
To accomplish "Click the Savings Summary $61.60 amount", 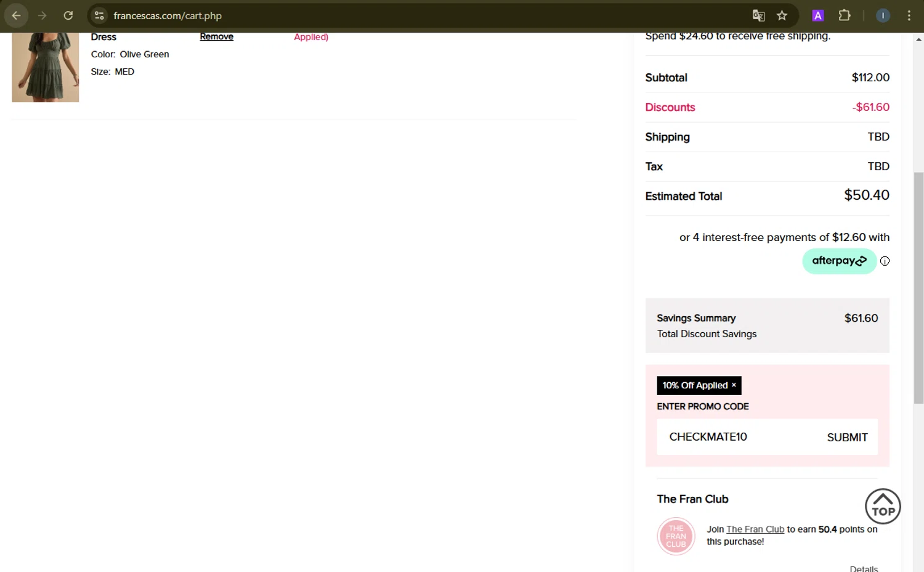I will pyautogui.click(x=861, y=318).
